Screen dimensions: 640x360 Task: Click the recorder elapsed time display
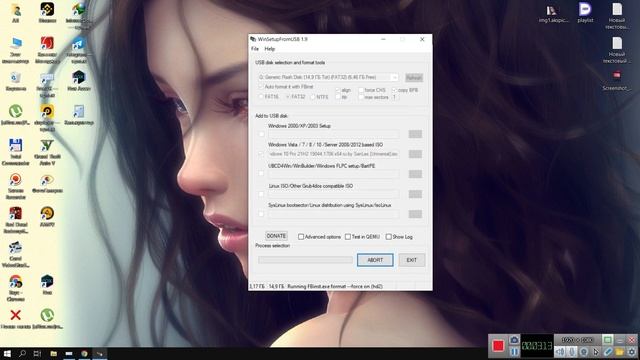[537, 346]
